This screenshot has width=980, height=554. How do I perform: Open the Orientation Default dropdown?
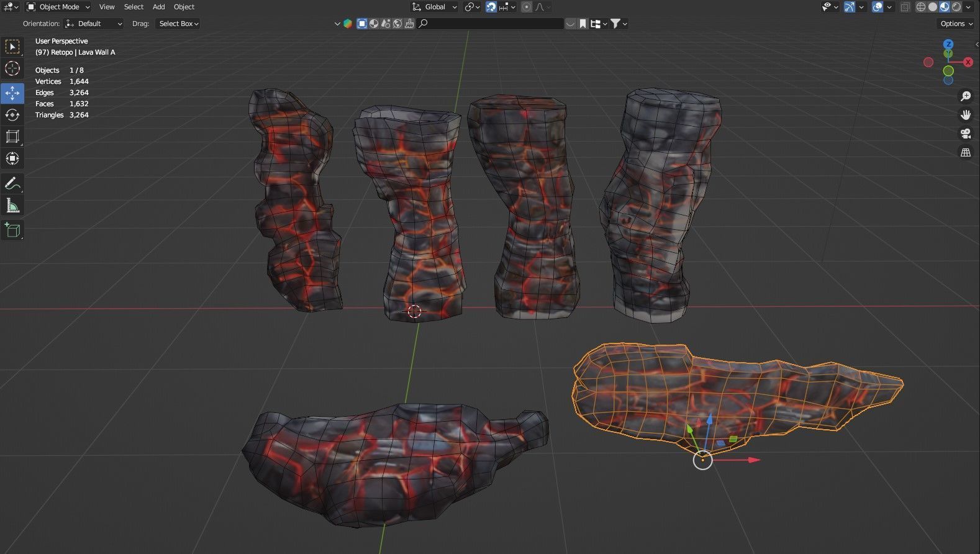[x=93, y=24]
